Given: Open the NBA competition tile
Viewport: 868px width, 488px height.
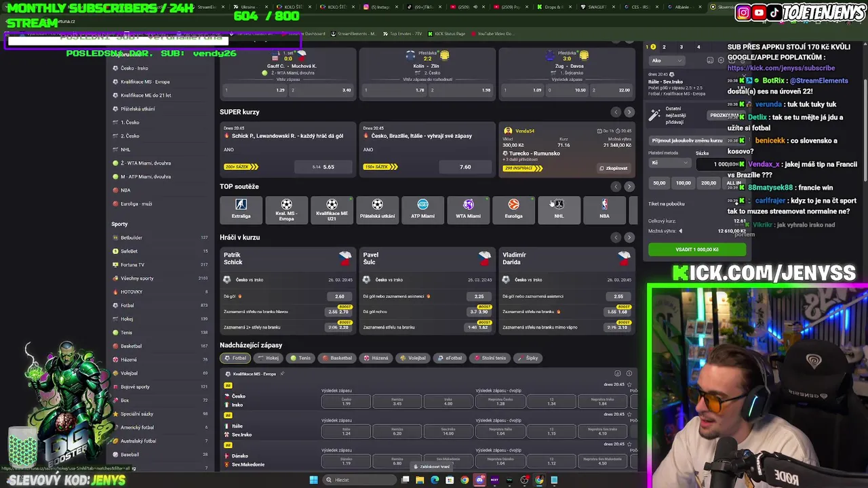Looking at the screenshot, I should 604,209.
